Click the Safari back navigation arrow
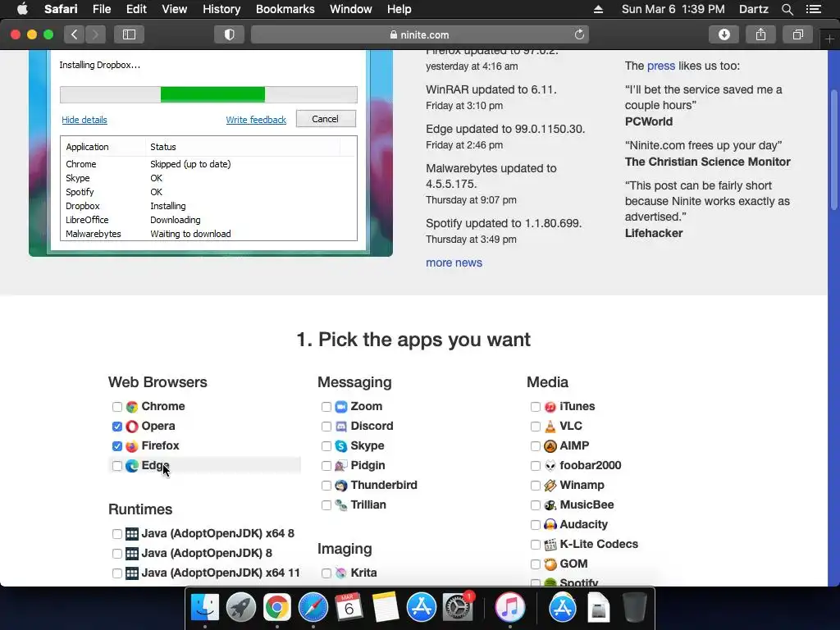 click(x=75, y=34)
